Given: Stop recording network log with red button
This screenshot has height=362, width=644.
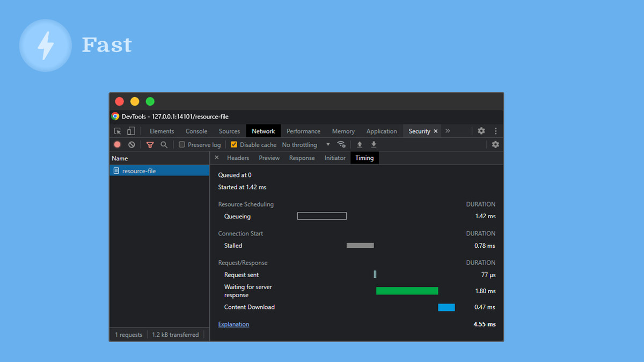Looking at the screenshot, I should click(x=118, y=144).
